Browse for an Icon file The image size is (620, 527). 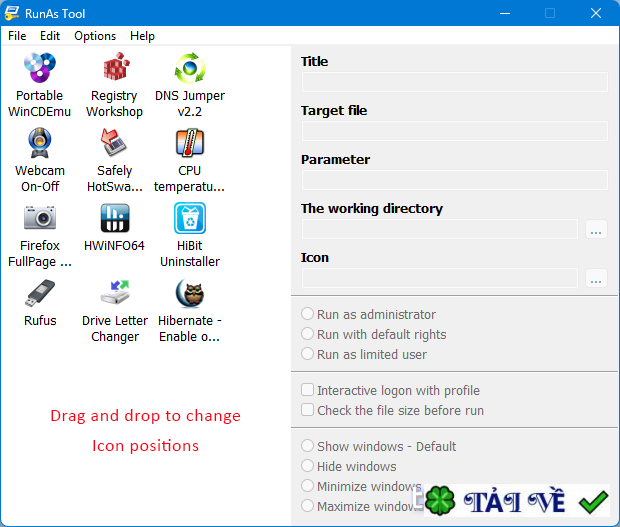596,278
